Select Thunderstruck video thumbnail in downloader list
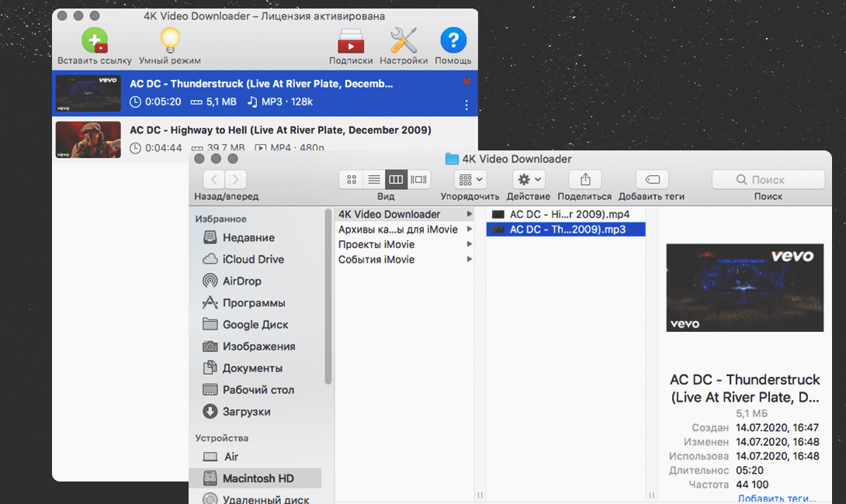 click(88, 93)
